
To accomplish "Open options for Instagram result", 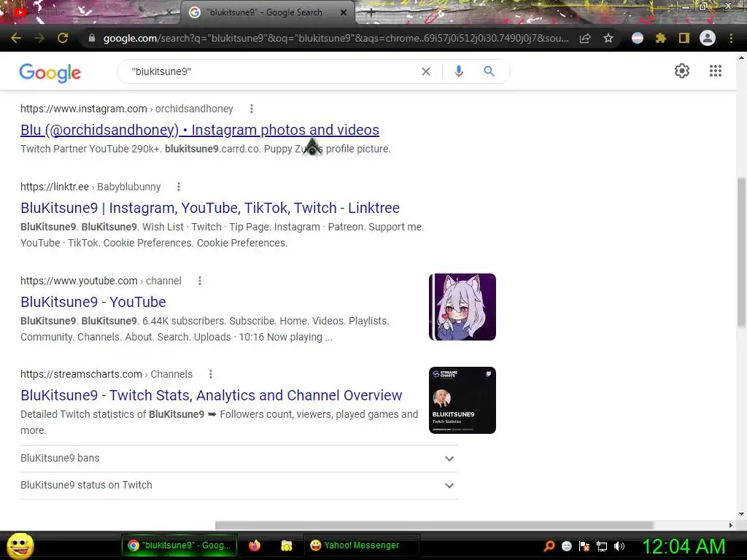I will tap(252, 109).
